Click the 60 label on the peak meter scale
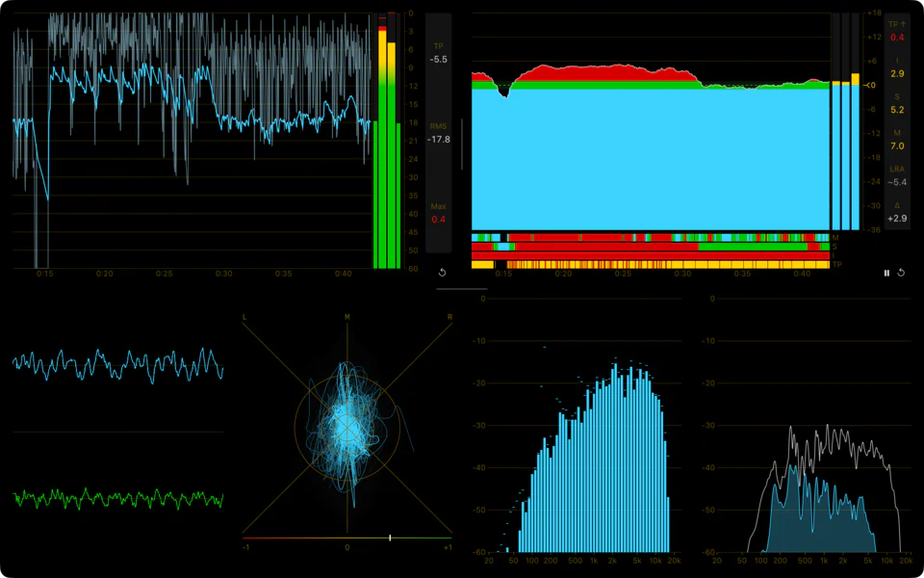The height and width of the screenshot is (578, 924). 413,269
